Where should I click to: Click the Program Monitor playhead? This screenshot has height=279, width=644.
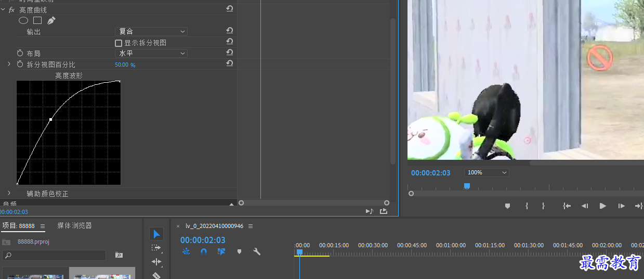click(x=467, y=186)
